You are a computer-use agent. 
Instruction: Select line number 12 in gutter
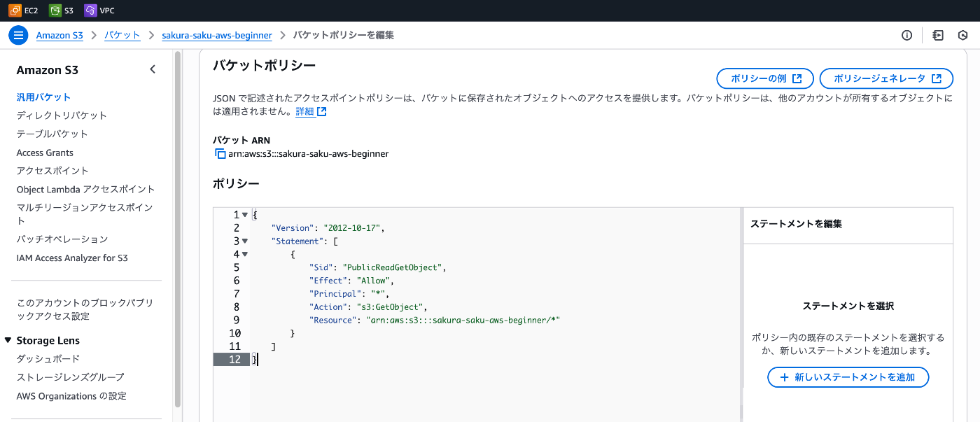232,360
